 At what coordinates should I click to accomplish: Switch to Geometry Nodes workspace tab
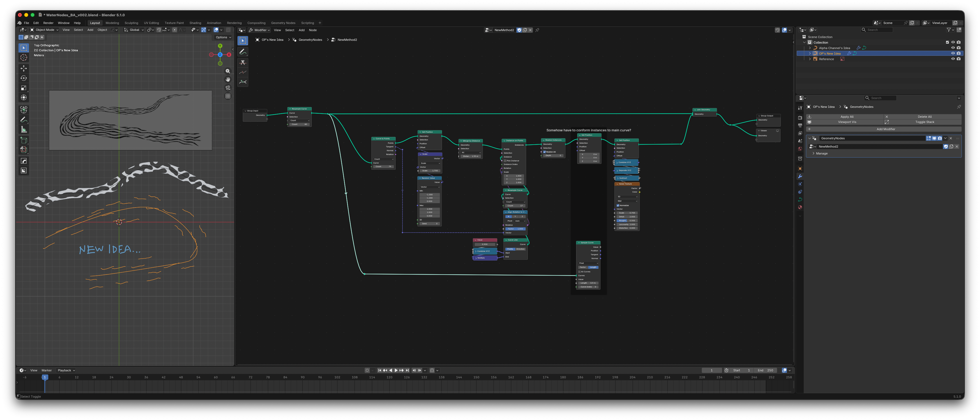(x=283, y=23)
